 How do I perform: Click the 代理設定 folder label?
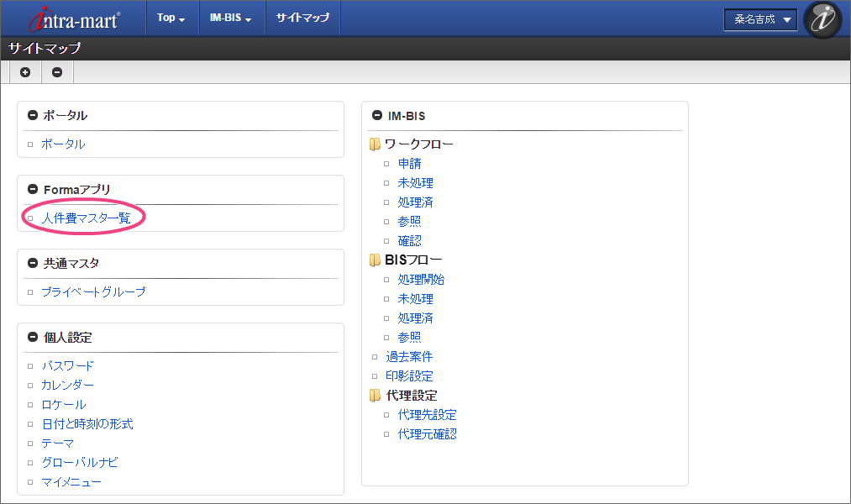[412, 396]
